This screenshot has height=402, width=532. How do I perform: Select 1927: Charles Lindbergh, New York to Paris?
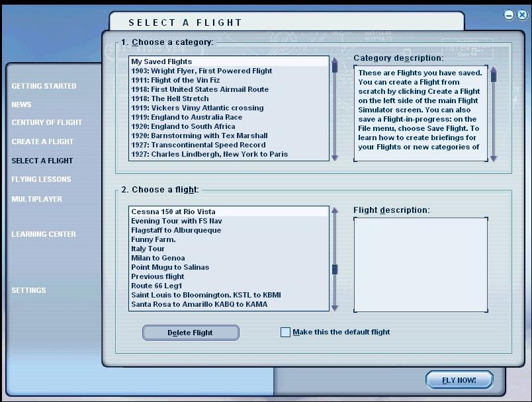[x=229, y=154]
